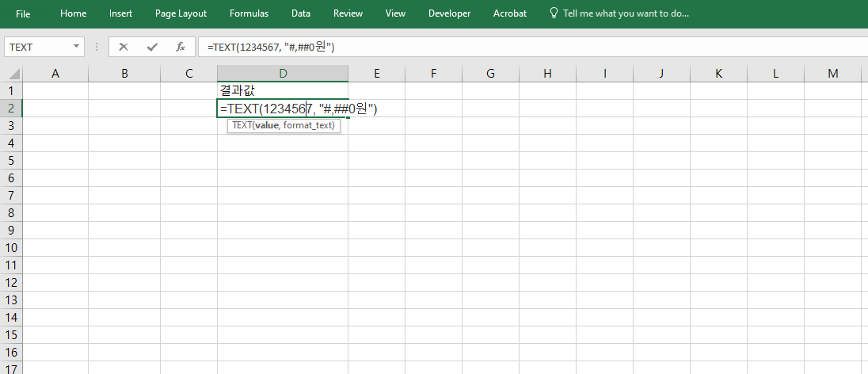The height and width of the screenshot is (374, 868).
Task: Open the Acrobat tab
Action: 510,13
